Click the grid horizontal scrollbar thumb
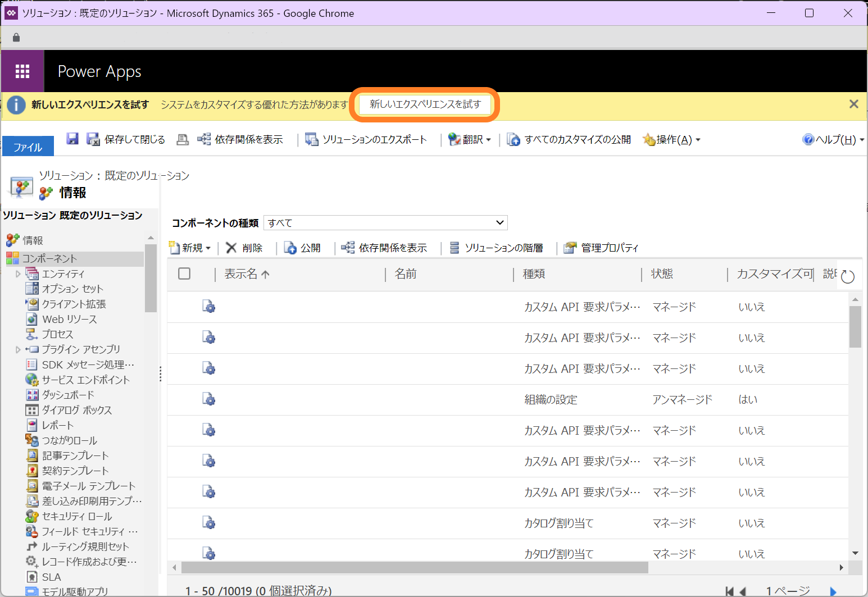The image size is (868, 597). pos(415,568)
